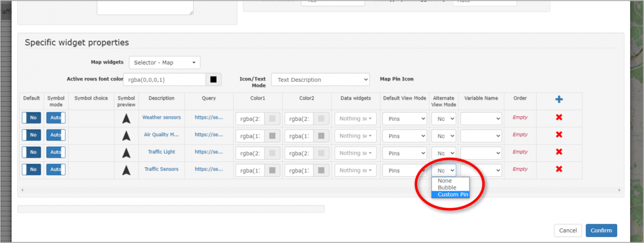
Task: Remove the Traffic Sensors row using red X
Action: (559, 169)
